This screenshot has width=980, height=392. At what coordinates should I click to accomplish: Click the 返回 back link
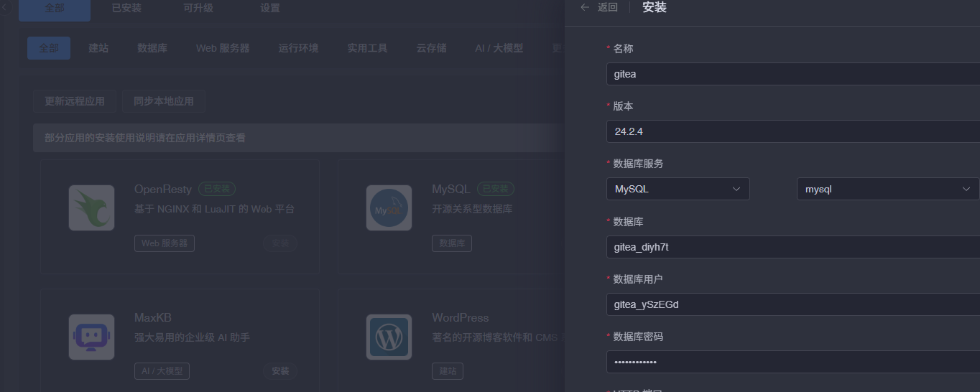click(608, 7)
